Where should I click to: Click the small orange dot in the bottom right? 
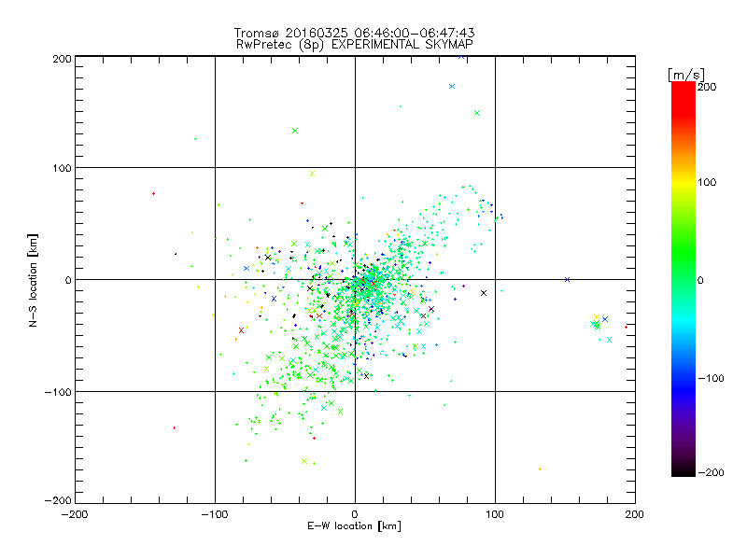pos(540,469)
